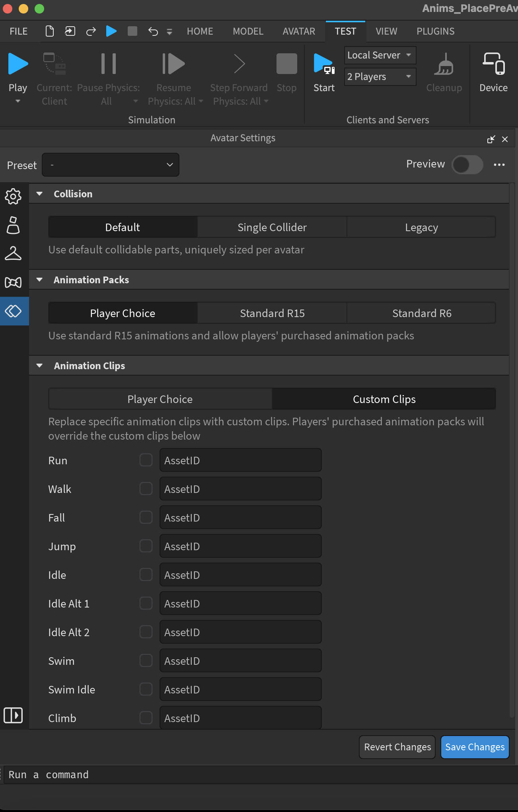Enable the Idle clip checkbox

tap(146, 574)
